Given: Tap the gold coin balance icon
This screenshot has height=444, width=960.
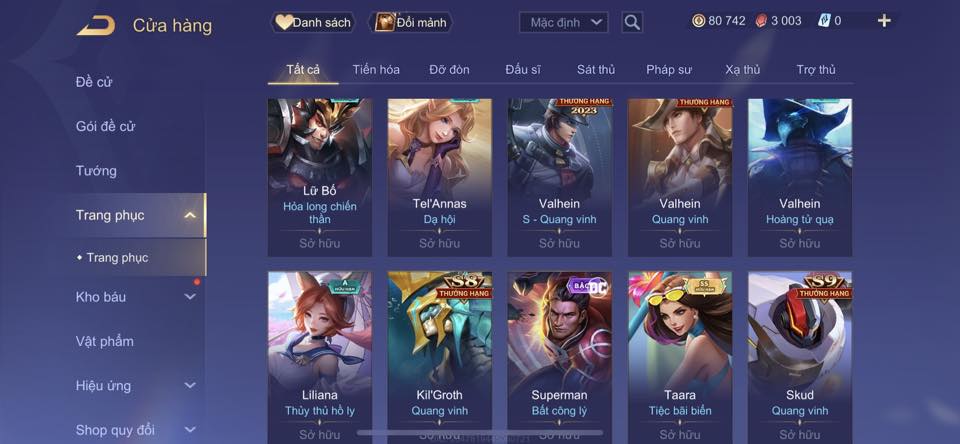Looking at the screenshot, I should [699, 21].
